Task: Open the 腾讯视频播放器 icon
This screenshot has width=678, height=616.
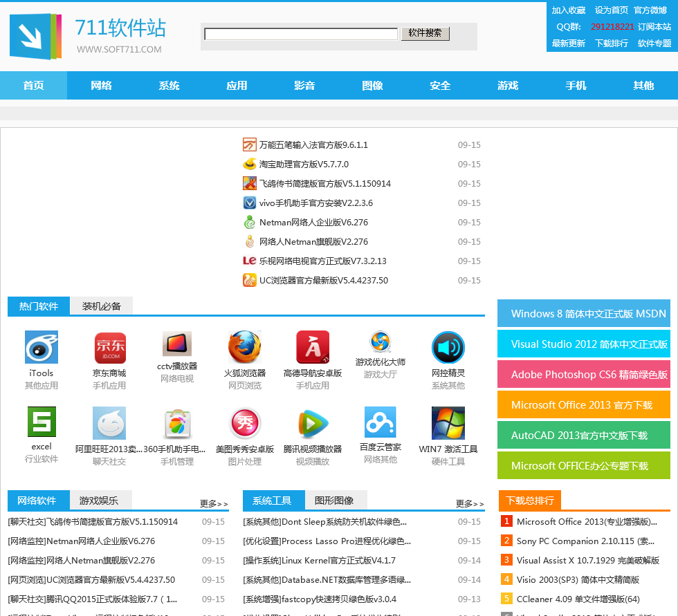Action: [313, 423]
